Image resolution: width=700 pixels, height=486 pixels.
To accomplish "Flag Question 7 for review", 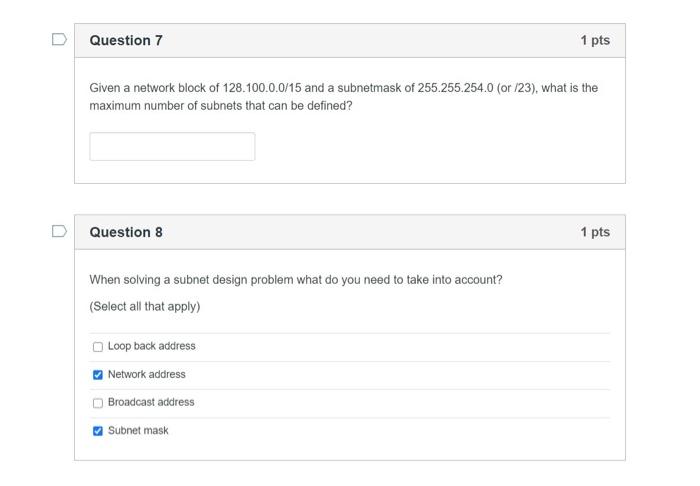I will coord(59,40).
